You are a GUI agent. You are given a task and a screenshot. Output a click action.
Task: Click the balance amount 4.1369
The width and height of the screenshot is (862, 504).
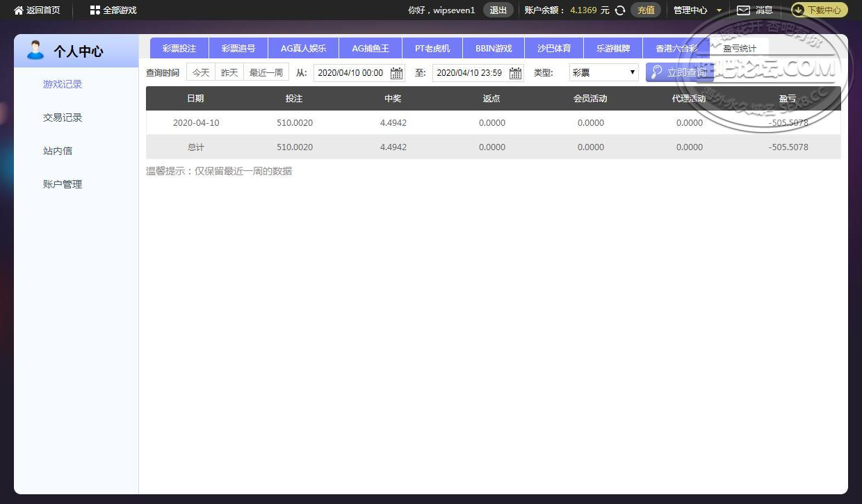[x=583, y=10]
